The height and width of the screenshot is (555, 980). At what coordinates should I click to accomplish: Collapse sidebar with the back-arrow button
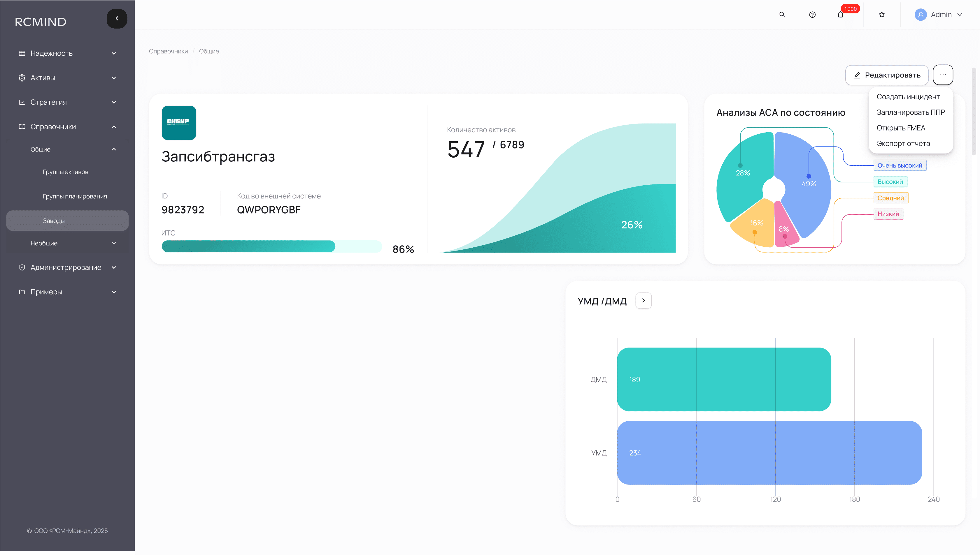coord(117,18)
